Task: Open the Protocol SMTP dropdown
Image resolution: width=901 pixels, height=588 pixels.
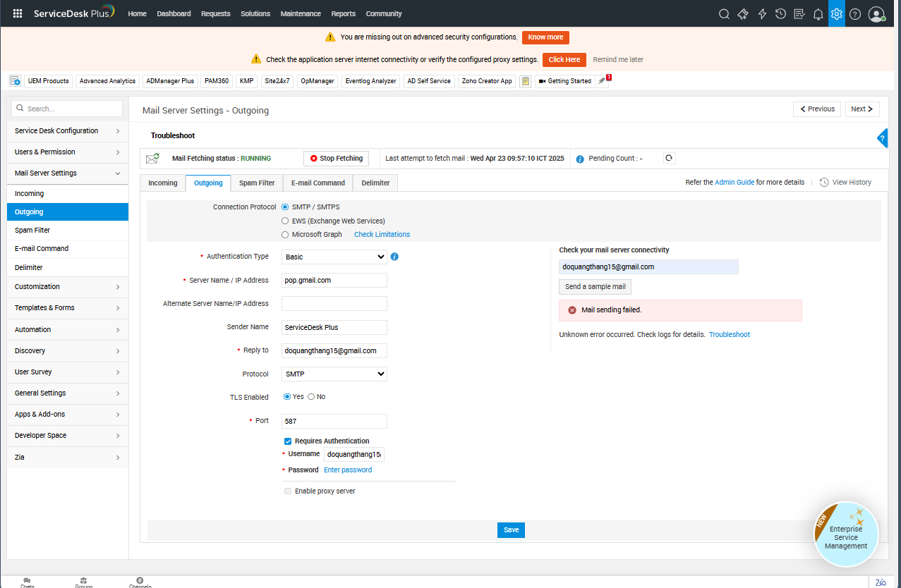Action: [x=334, y=374]
